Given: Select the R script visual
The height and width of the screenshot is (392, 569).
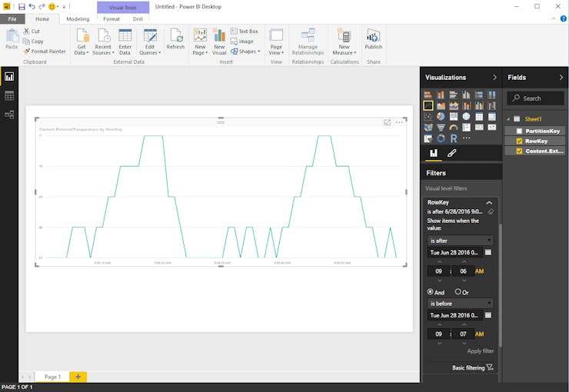Looking at the screenshot, I should pos(454,138).
